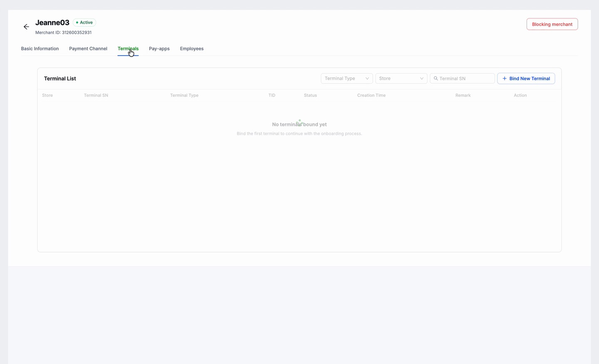Image resolution: width=599 pixels, height=364 pixels.
Task: Open the Store filter dropdown
Action: point(401,79)
